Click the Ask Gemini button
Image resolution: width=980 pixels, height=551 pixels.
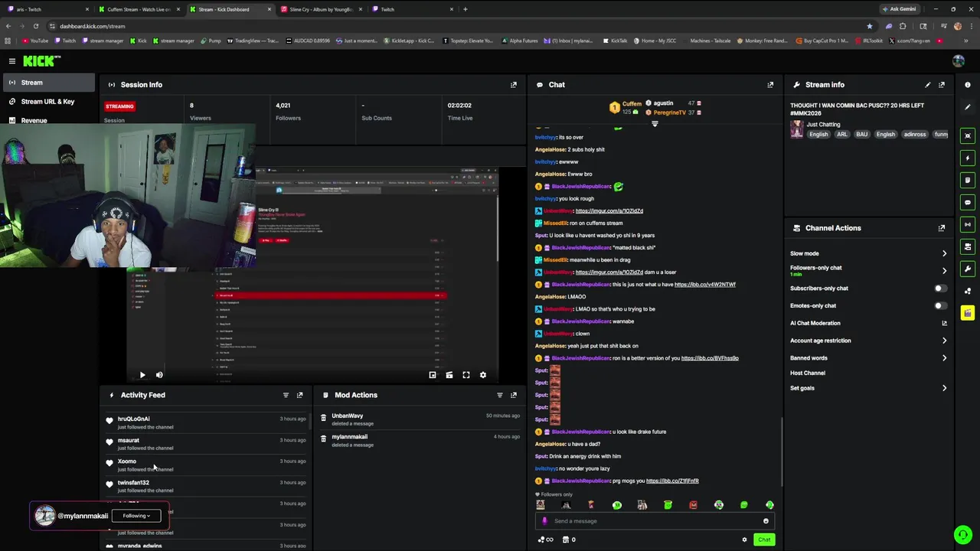pyautogui.click(x=900, y=9)
